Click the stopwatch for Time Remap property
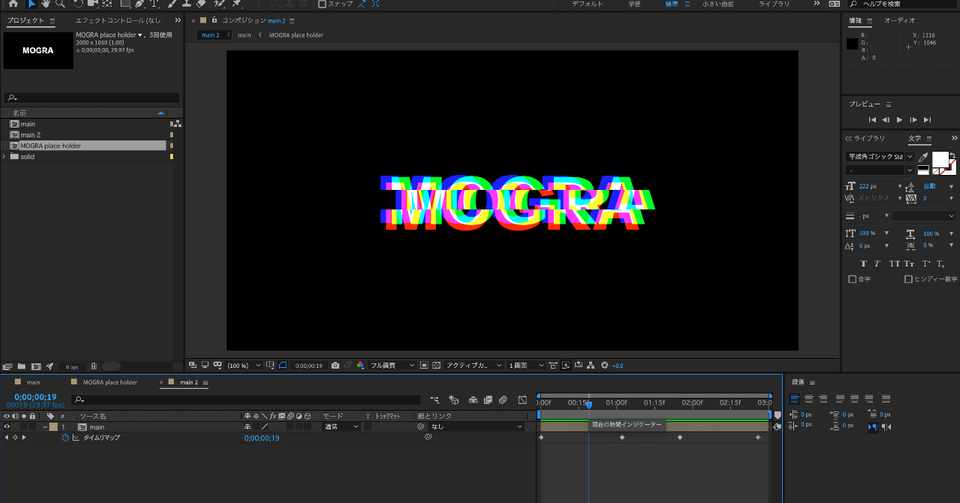Screen dimensions: 960x503 click(x=66, y=438)
